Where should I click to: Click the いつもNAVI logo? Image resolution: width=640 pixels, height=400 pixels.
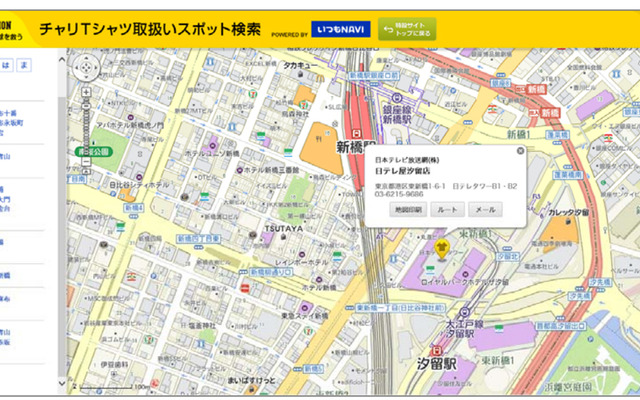tap(341, 29)
